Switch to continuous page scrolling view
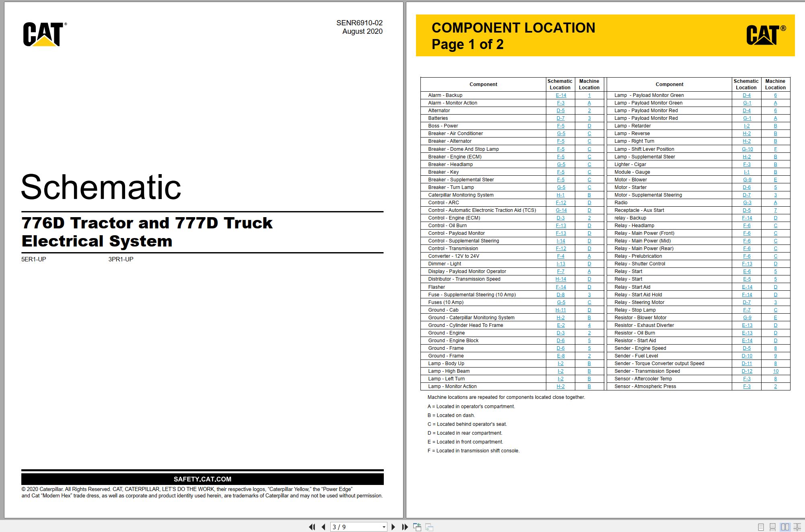Screen dimensions: 805x532 point(773,527)
